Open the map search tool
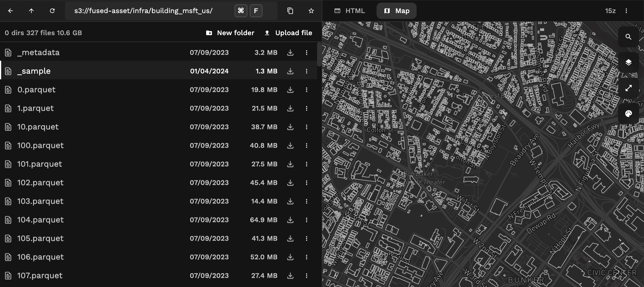Image resolution: width=644 pixels, height=287 pixels. coord(628,37)
